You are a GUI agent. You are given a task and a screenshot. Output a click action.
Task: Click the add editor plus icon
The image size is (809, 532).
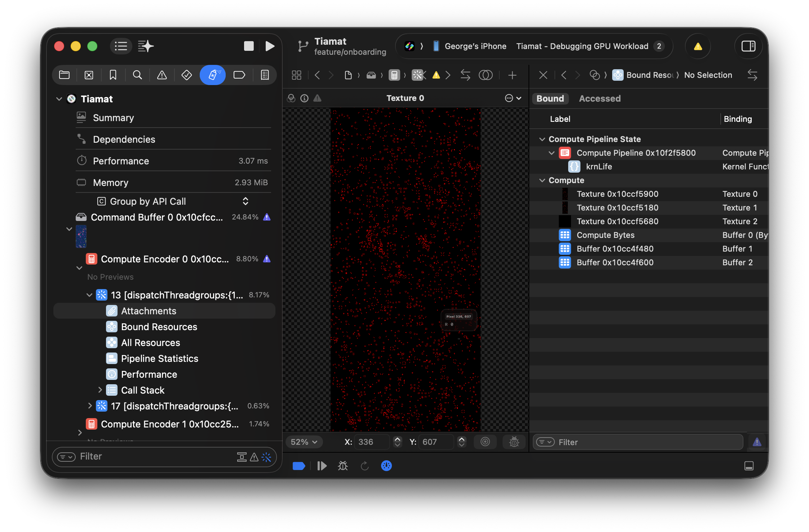[x=512, y=75]
